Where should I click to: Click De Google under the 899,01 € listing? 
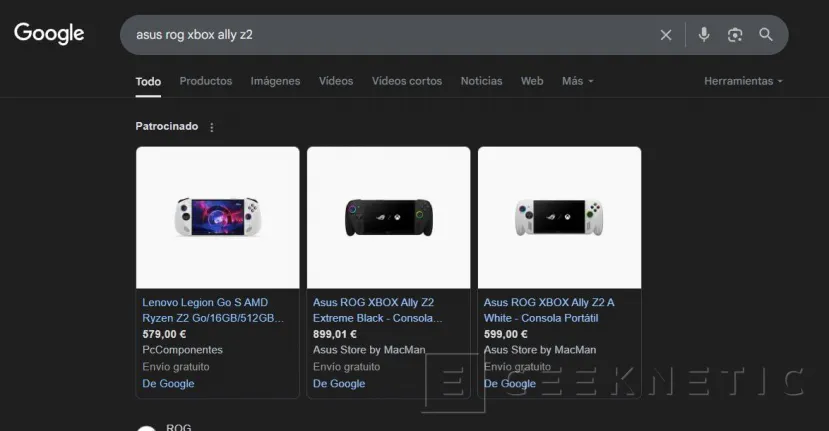point(339,384)
